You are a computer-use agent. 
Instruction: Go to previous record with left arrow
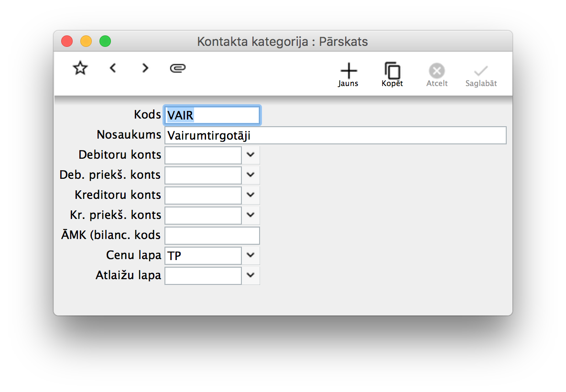[113, 68]
